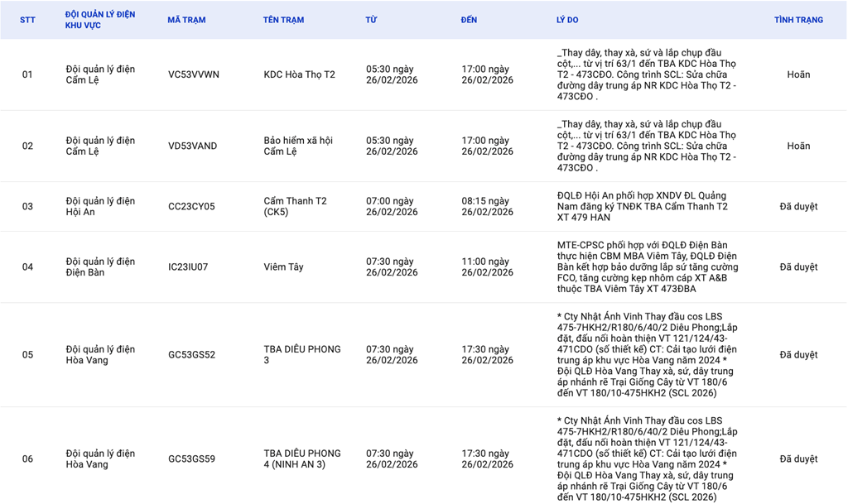Screen dimensions: 848x504
Task: Click the Lý Do column header
Action: (x=566, y=20)
